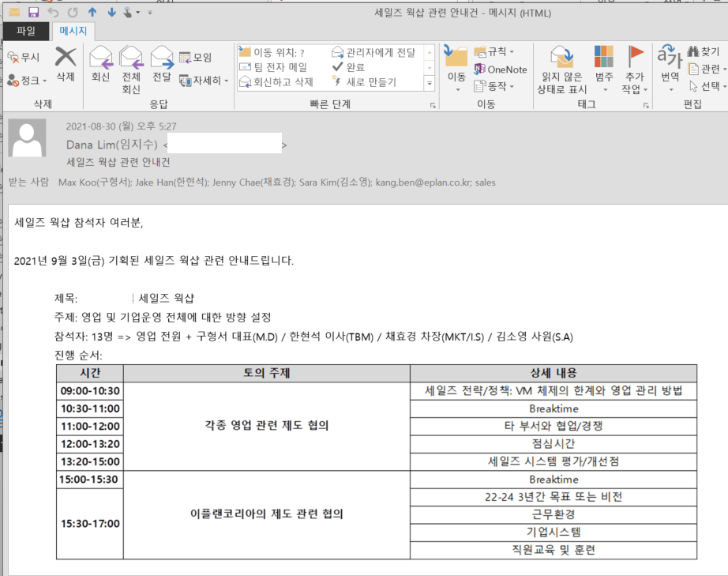Open 태그 group dialog launcher
The height and width of the screenshot is (576, 728).
click(646, 105)
